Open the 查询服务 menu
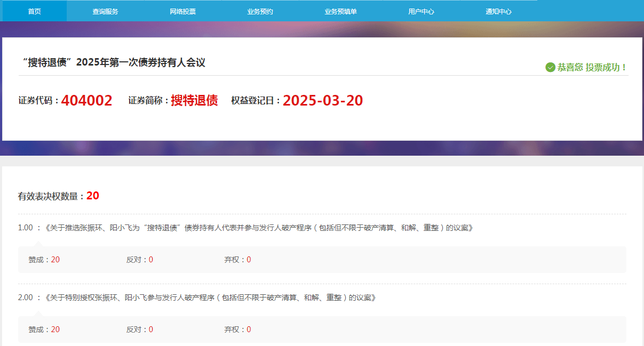The height and width of the screenshot is (346, 644). pyautogui.click(x=105, y=11)
